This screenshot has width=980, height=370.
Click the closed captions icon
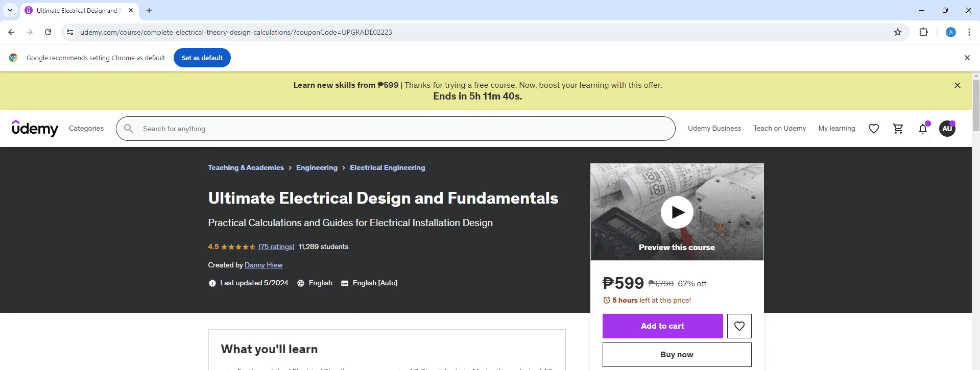345,283
